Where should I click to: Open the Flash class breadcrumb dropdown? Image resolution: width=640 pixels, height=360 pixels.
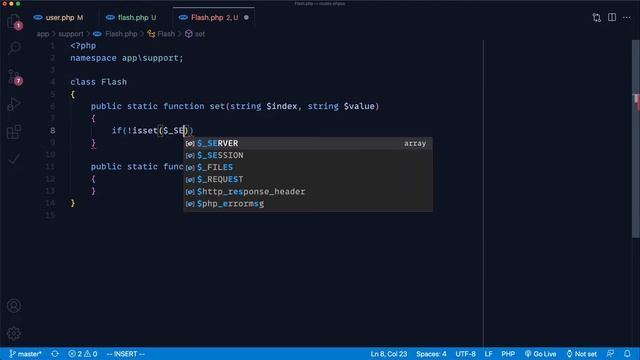coord(161,34)
